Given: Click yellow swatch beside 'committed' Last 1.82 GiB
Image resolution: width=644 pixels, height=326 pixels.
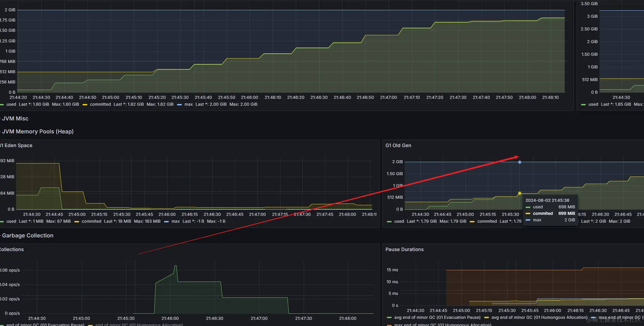Looking at the screenshot, I should tap(85, 105).
